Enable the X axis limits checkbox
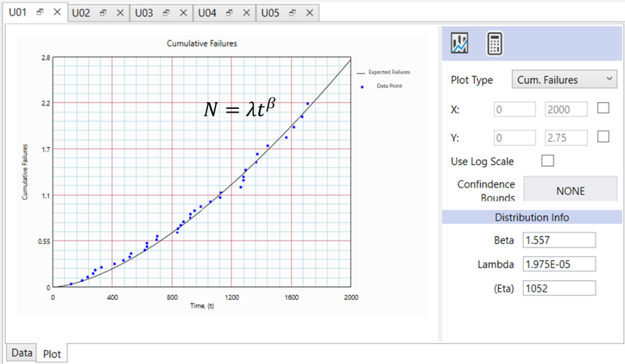 tap(603, 109)
